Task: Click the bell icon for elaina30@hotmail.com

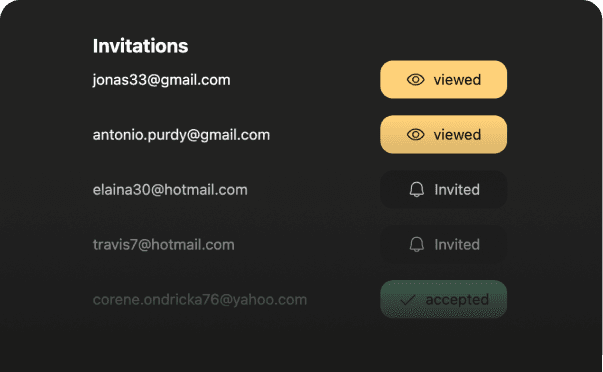Action: pos(416,190)
